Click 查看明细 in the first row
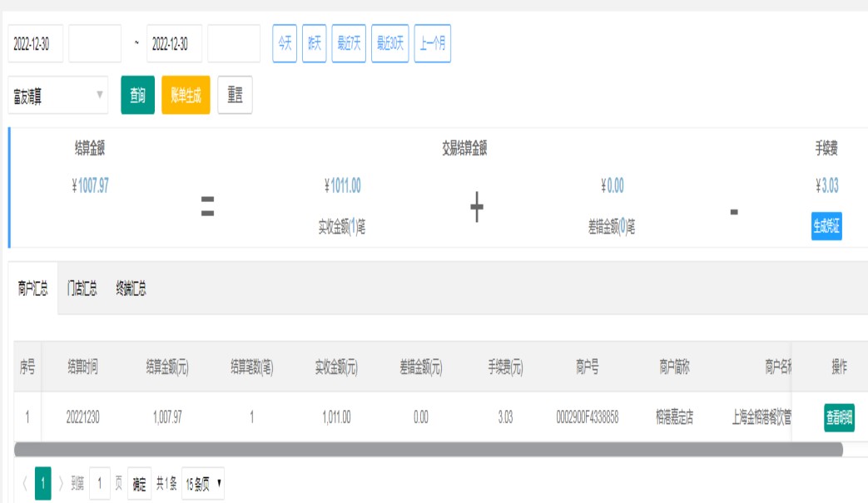 tap(839, 417)
